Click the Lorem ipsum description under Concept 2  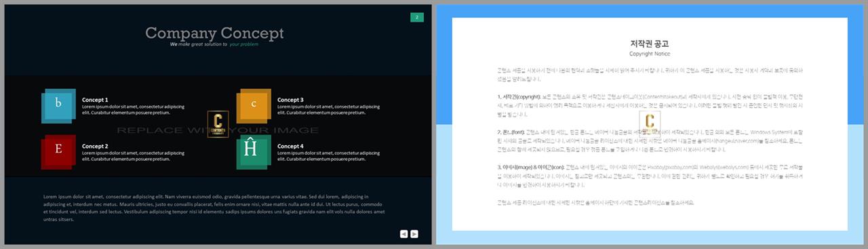pos(133,156)
